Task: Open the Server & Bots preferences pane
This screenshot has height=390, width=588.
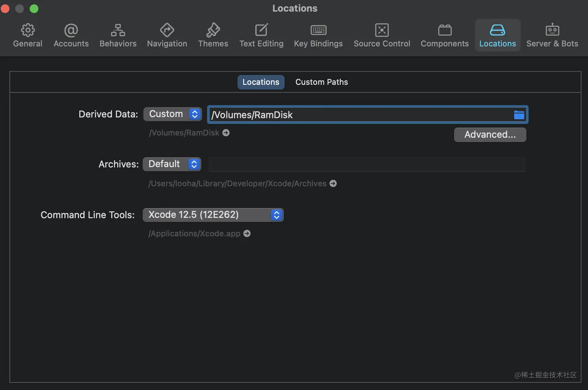Action: click(x=552, y=35)
